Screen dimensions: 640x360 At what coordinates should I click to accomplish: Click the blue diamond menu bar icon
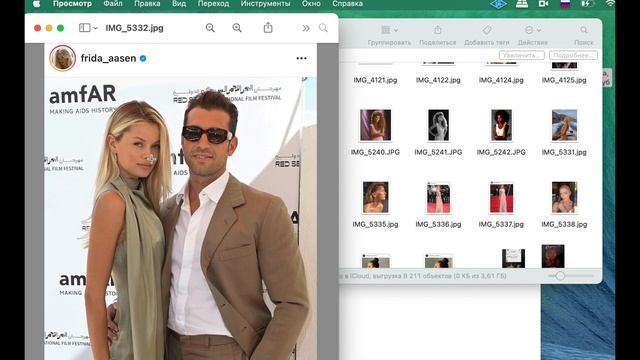pyautogui.click(x=498, y=4)
